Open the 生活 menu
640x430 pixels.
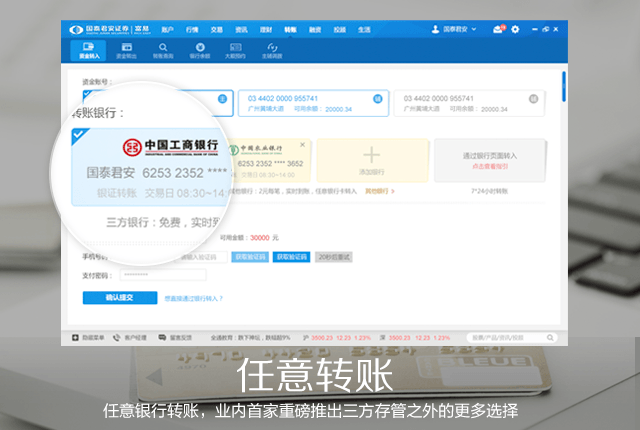pyautogui.click(x=364, y=29)
